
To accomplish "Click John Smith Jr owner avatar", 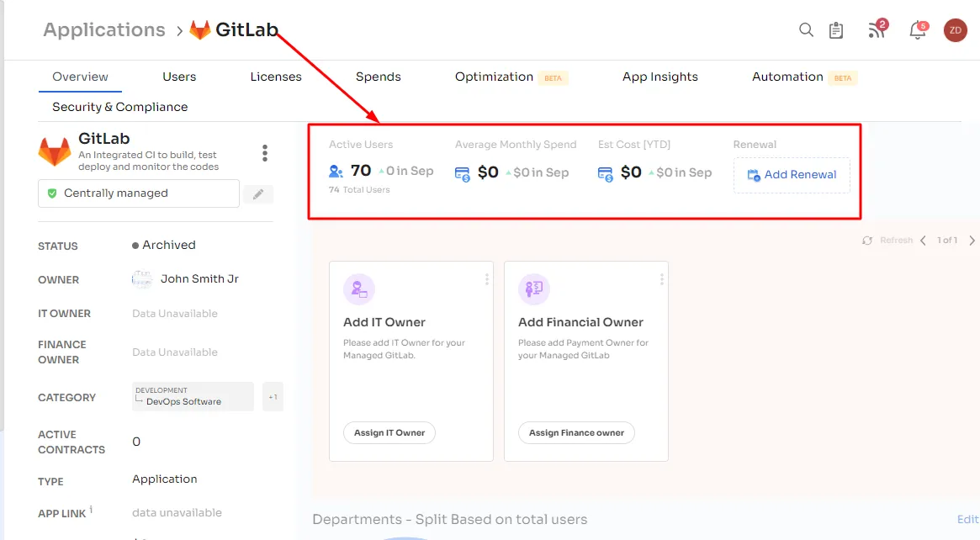I will (x=142, y=278).
